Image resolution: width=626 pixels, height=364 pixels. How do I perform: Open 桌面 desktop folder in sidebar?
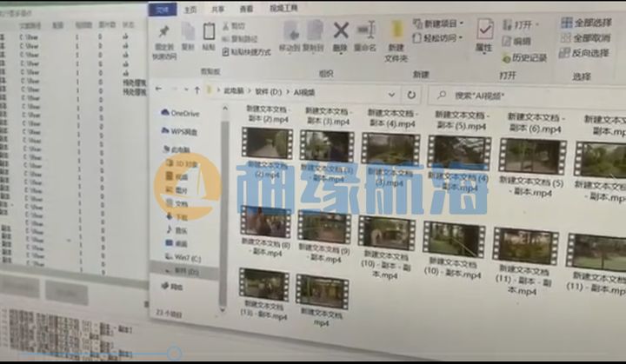[176, 243]
